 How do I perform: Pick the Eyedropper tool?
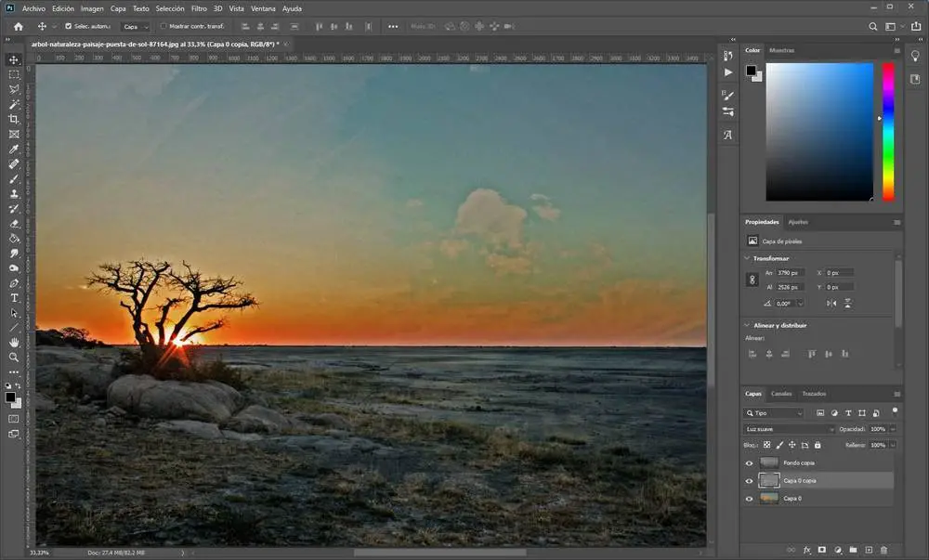click(14, 150)
